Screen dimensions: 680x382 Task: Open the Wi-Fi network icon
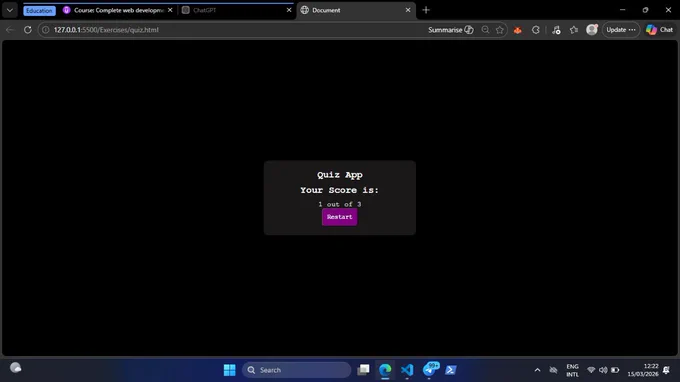[x=591, y=370]
